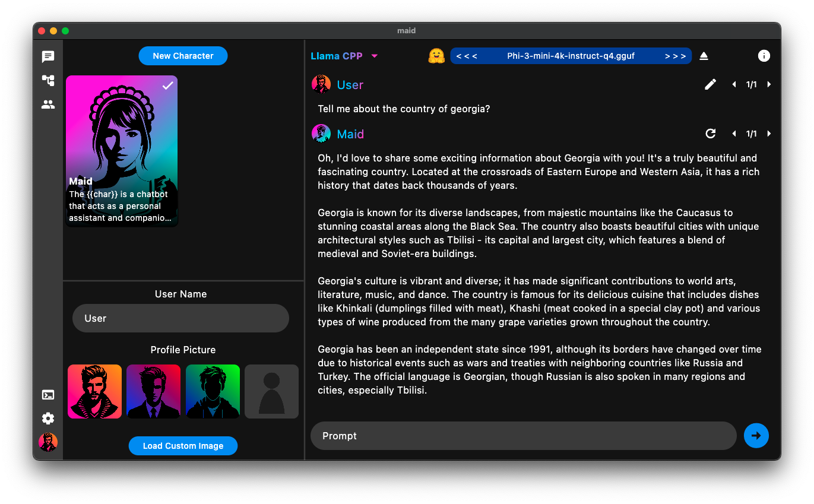
Task: Edit the User message with pencil
Action: click(x=711, y=84)
